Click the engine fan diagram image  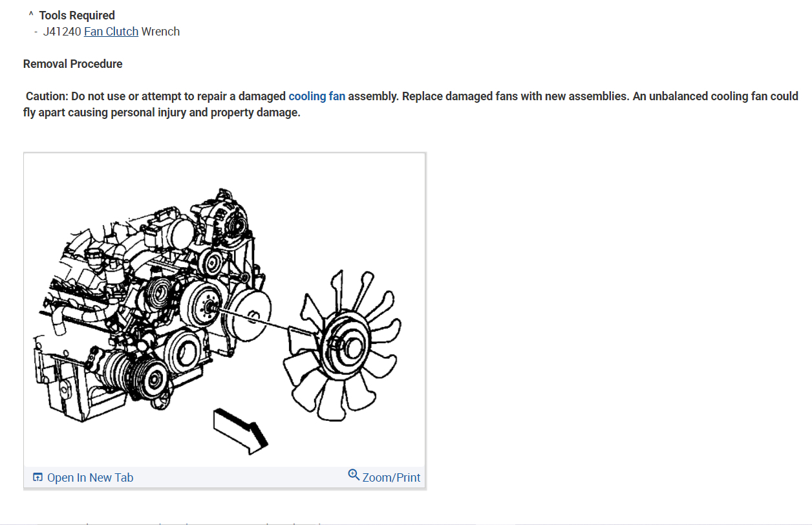(224, 310)
